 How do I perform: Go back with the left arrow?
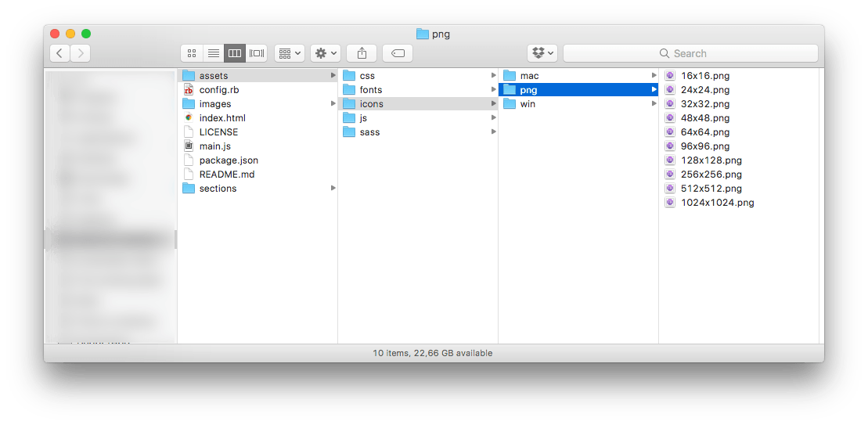[x=59, y=53]
